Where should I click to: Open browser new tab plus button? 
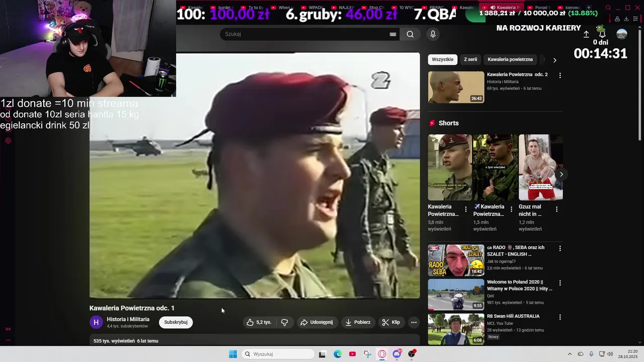pyautogui.click(x=589, y=8)
